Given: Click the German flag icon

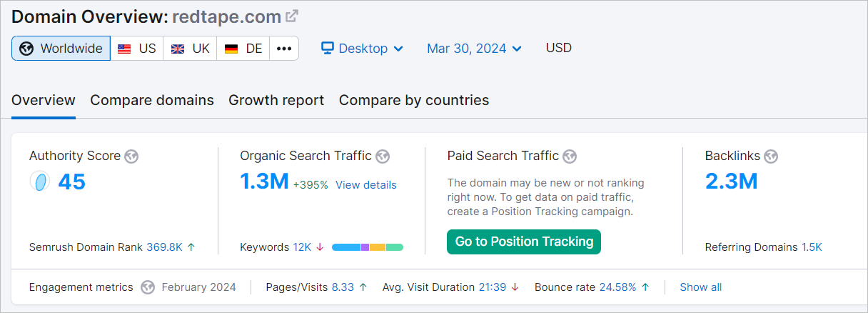Looking at the screenshot, I should pos(231,49).
